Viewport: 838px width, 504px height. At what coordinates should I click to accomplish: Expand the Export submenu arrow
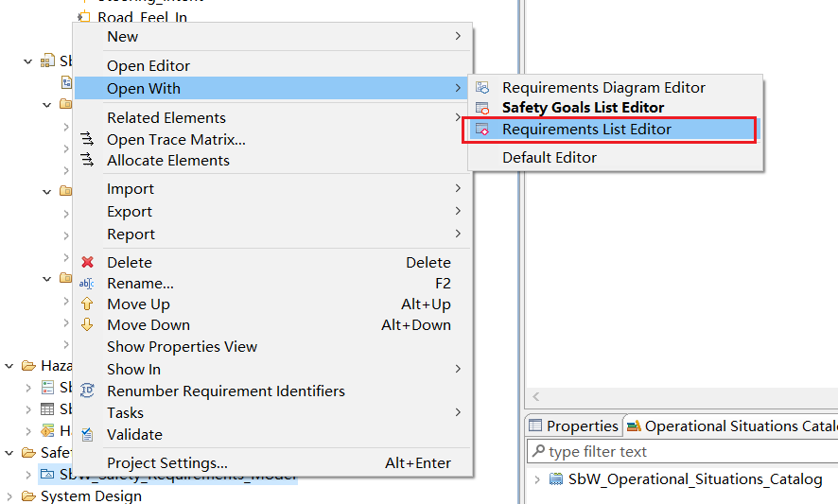[x=458, y=211]
